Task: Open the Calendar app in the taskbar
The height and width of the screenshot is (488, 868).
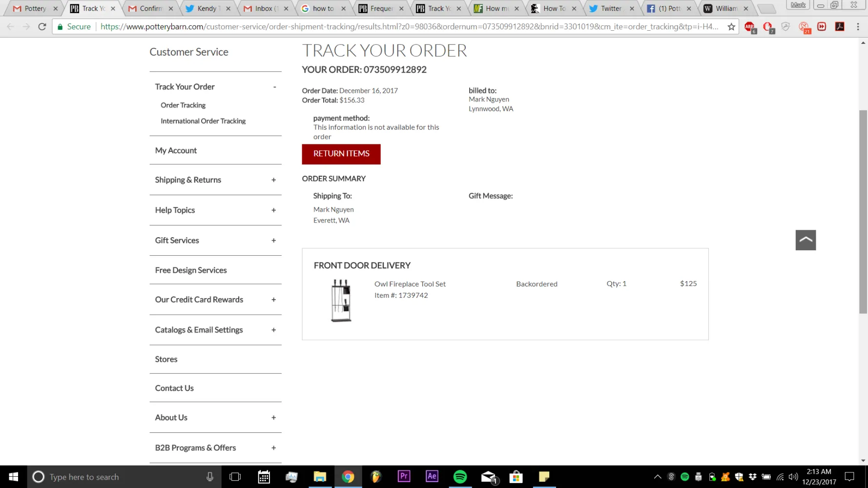Action: click(264, 477)
